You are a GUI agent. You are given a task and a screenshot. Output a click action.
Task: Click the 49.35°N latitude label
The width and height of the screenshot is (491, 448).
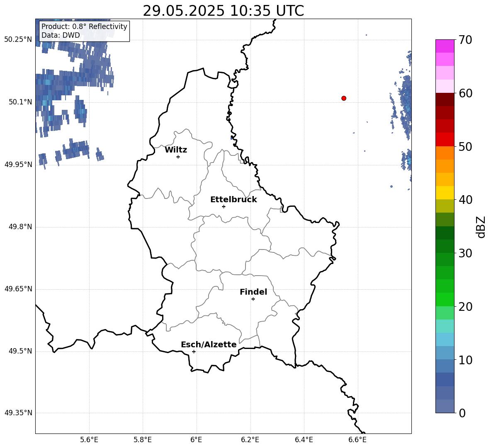(18, 413)
